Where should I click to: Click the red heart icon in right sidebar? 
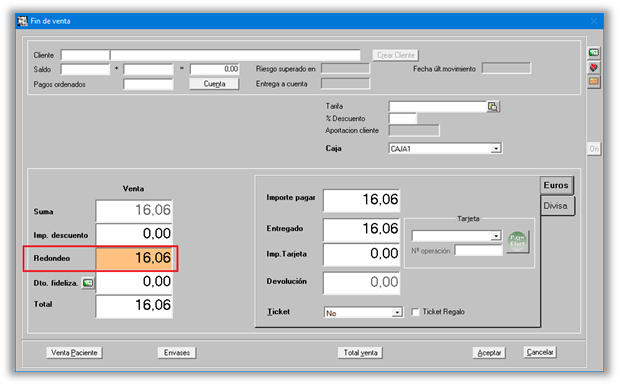click(594, 67)
